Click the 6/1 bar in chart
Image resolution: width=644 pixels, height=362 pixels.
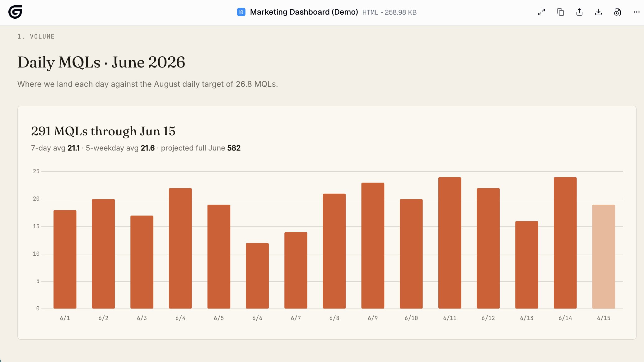(65, 259)
